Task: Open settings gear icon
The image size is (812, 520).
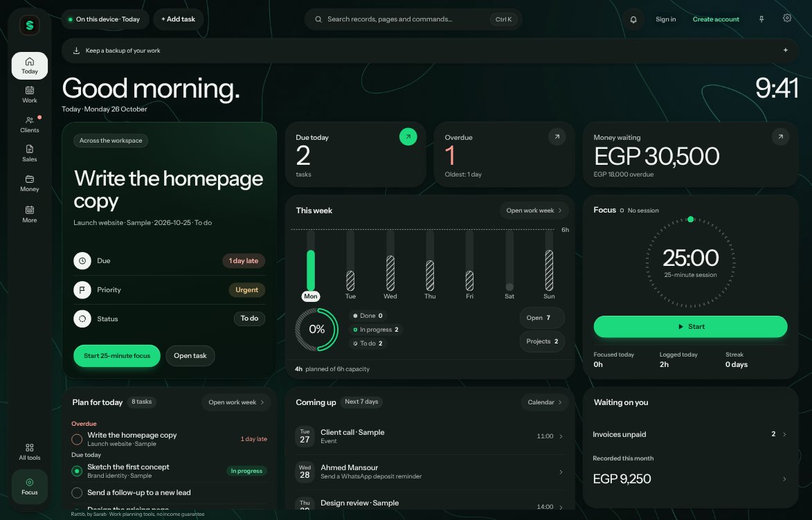Action: [787, 18]
